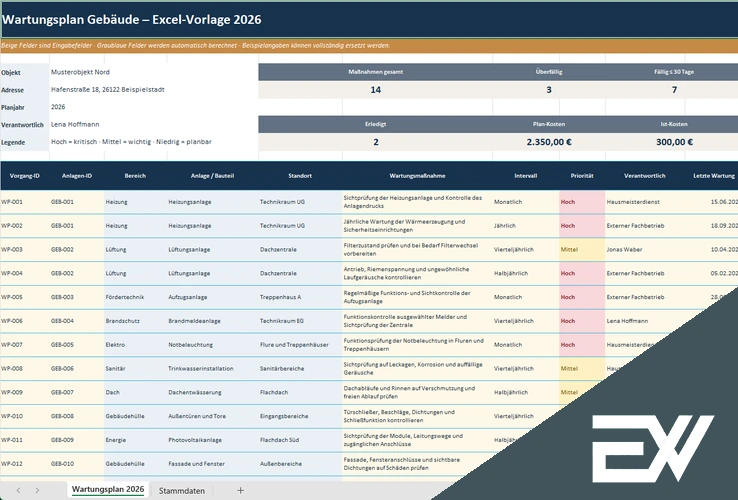Click the Intervall column header
The image size is (738, 500).
pos(526,176)
